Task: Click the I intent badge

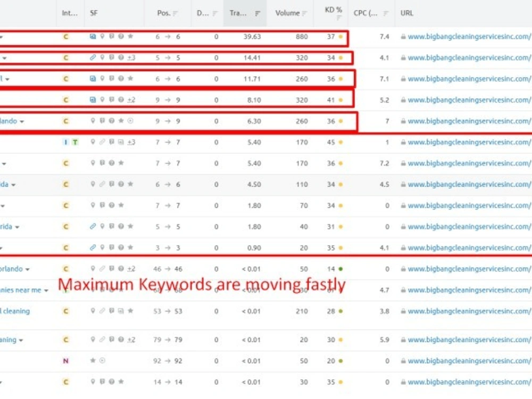Action: click(65, 142)
